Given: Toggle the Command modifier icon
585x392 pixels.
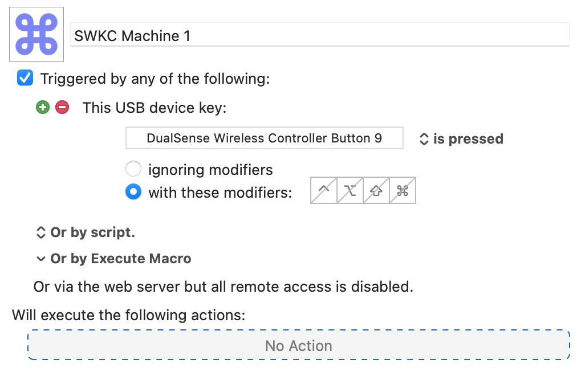Looking at the screenshot, I should pos(403,191).
